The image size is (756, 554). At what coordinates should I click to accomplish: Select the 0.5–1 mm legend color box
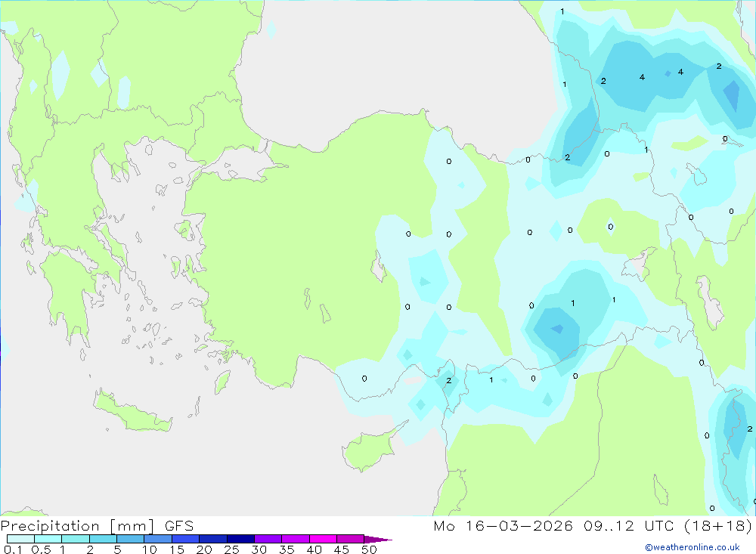pos(48,539)
